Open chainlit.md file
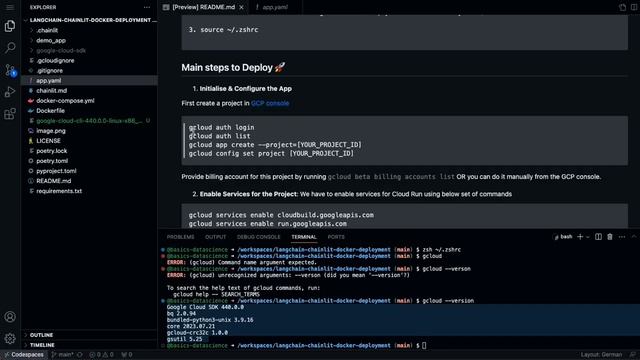The height and width of the screenshot is (360, 640). (x=90, y=91)
